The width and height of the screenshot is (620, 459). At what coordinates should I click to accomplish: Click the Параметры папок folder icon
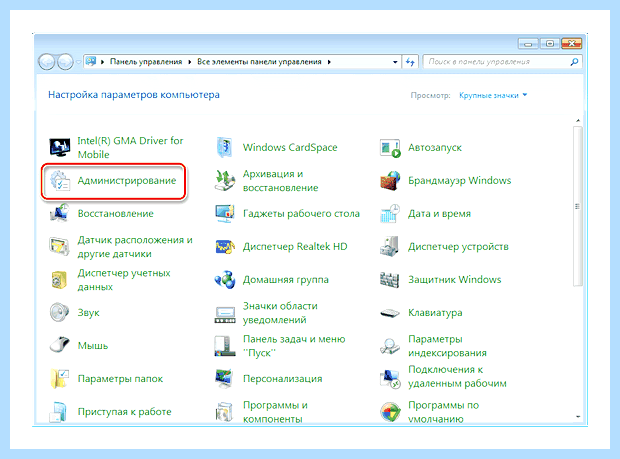coord(60,378)
